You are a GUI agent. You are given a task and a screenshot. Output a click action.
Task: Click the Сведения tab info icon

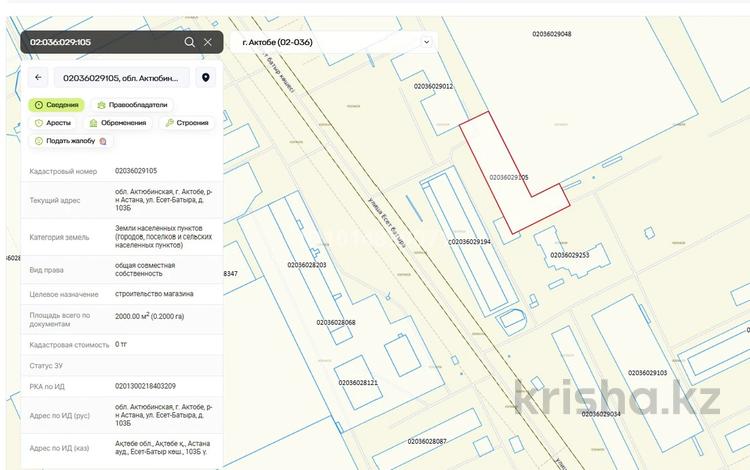coord(39,105)
